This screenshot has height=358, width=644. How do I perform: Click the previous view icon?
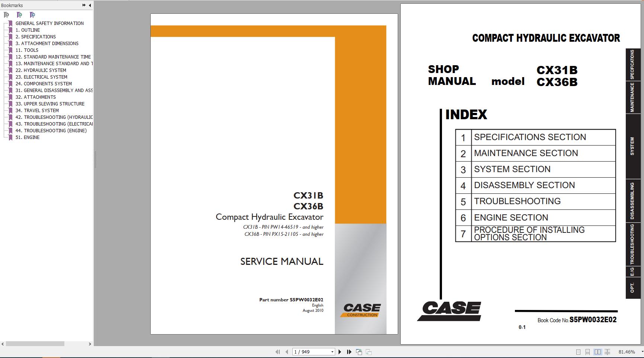pos(359,352)
